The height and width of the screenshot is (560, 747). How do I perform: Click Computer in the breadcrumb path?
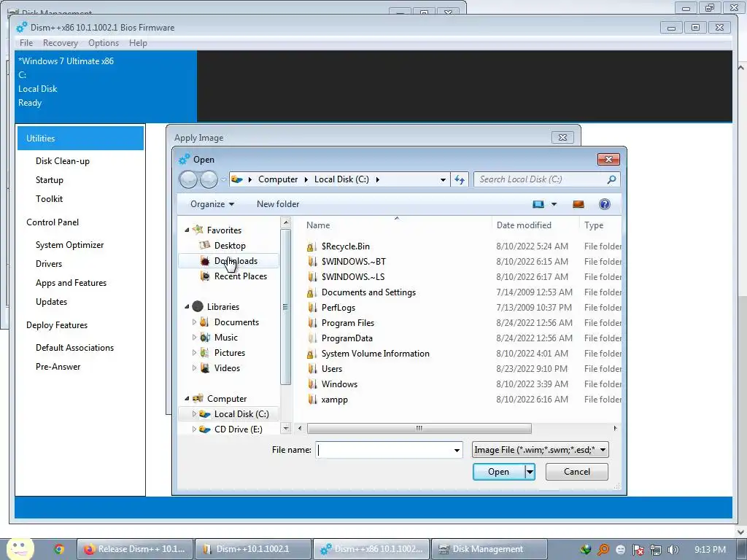coord(278,179)
